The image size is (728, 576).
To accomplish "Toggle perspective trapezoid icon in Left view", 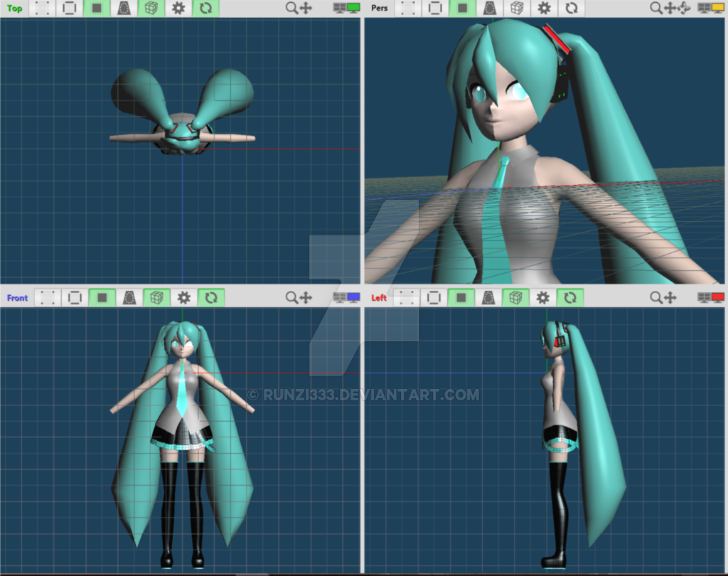I will [488, 298].
